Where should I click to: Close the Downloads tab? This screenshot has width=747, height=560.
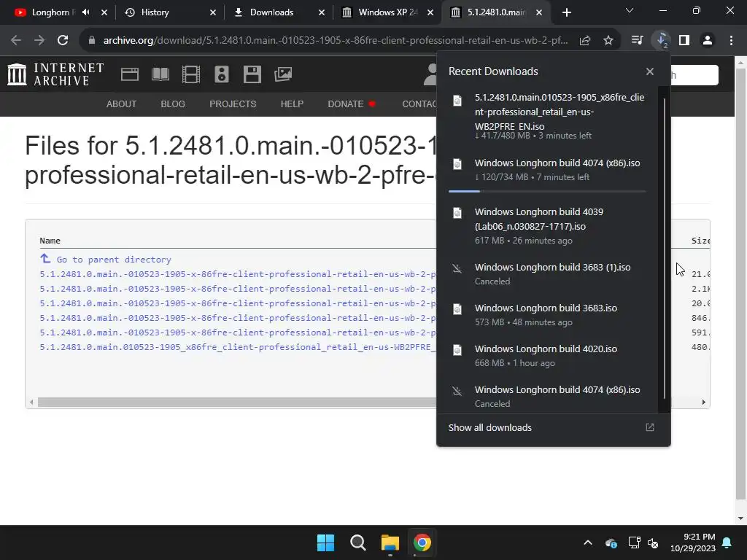(x=322, y=12)
